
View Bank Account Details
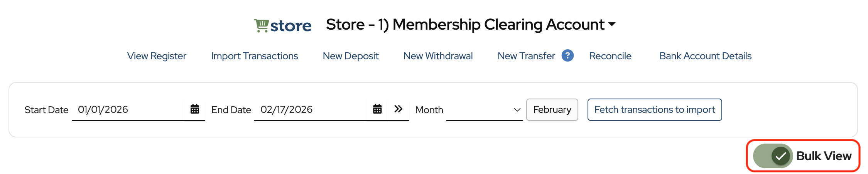point(705,56)
